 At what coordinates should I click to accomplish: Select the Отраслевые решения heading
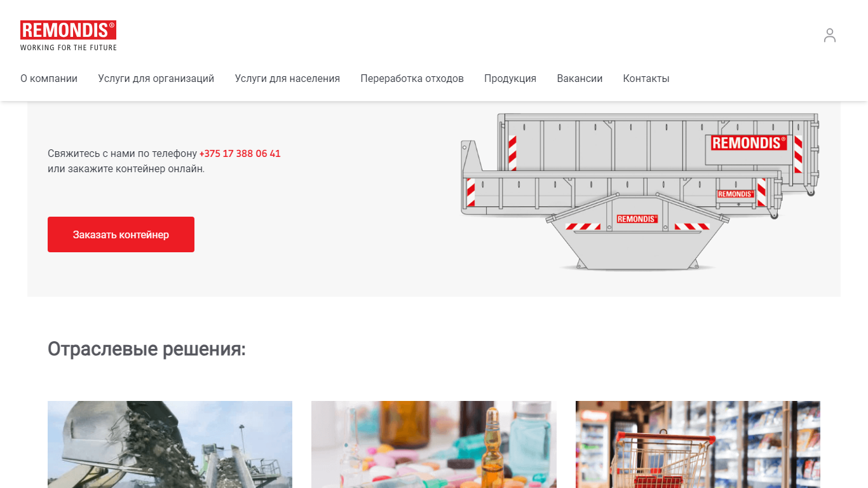(147, 349)
